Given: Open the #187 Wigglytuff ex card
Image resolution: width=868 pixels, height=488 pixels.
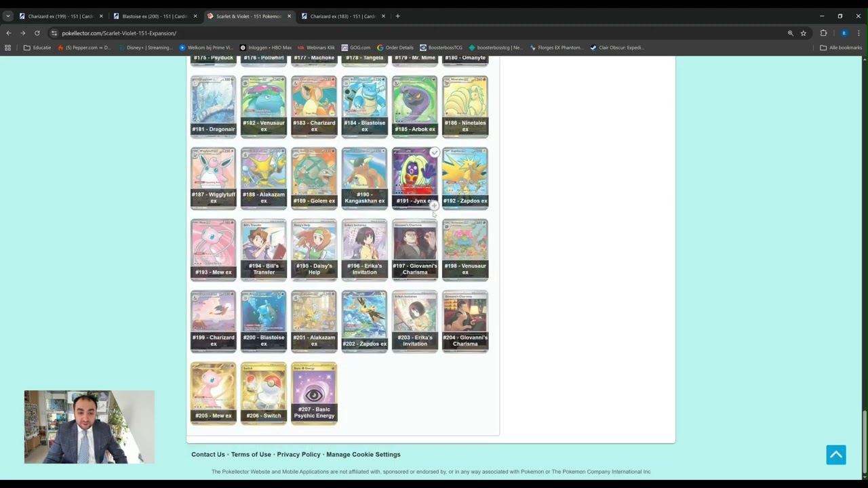Looking at the screenshot, I should [x=214, y=178].
